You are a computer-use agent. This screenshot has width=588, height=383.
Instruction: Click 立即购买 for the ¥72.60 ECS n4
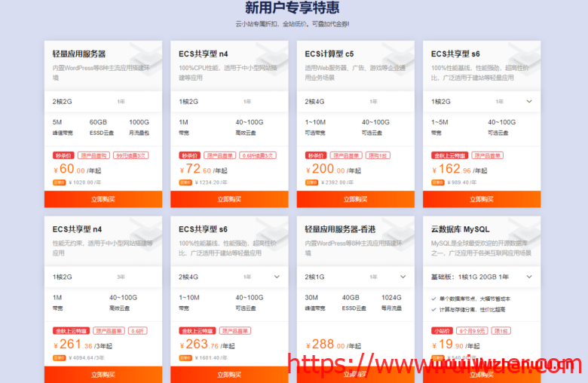pyautogui.click(x=229, y=199)
